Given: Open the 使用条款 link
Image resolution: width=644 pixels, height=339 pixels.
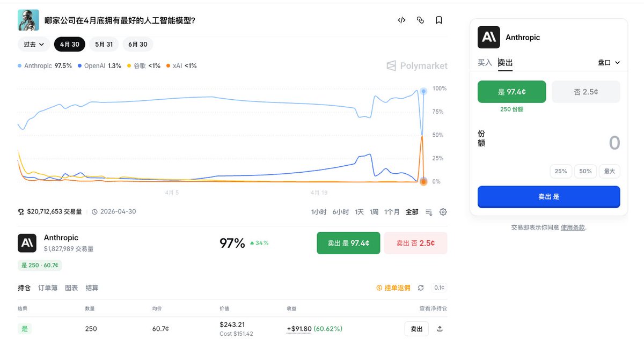Looking at the screenshot, I should [573, 227].
